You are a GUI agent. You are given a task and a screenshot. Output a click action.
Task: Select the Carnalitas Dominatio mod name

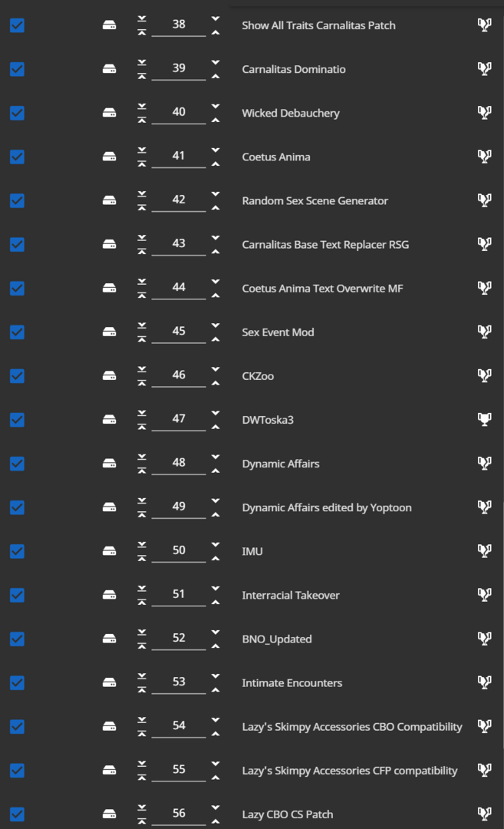(294, 69)
